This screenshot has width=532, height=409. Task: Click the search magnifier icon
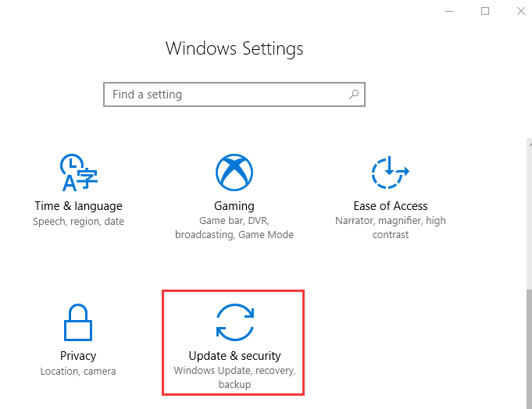(354, 94)
